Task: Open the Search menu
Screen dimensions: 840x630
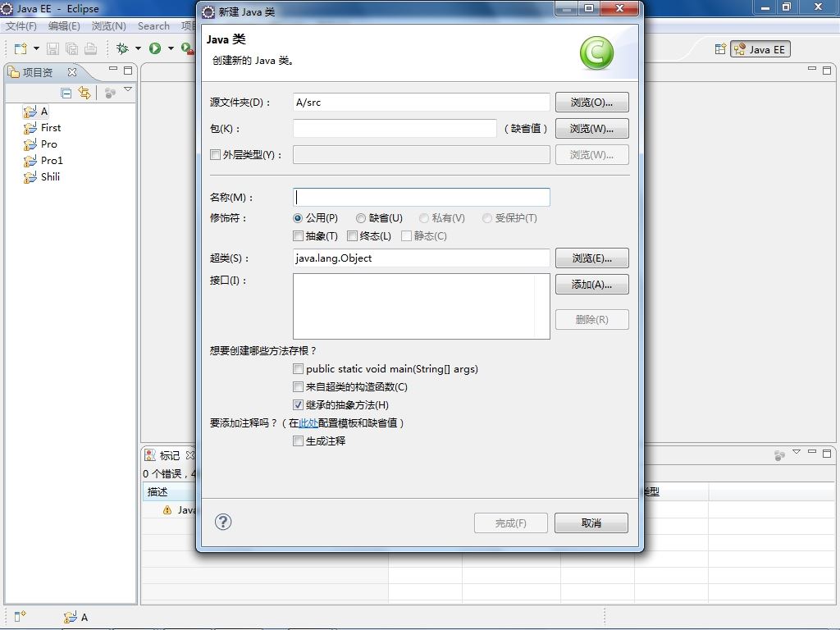Action: pos(153,25)
